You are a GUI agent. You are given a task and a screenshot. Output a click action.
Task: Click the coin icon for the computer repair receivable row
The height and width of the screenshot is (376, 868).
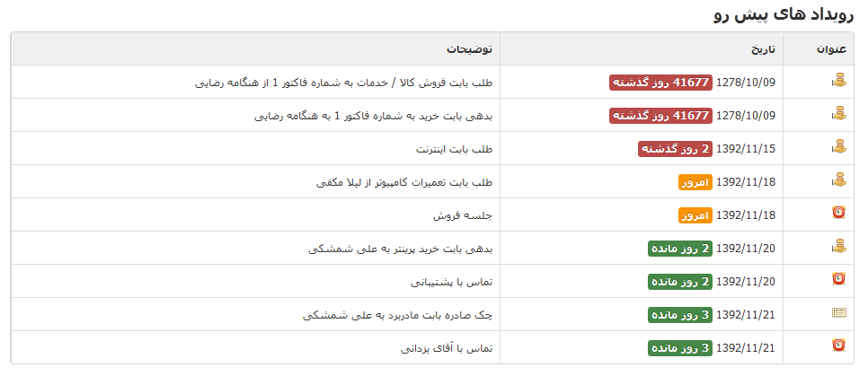(x=838, y=180)
